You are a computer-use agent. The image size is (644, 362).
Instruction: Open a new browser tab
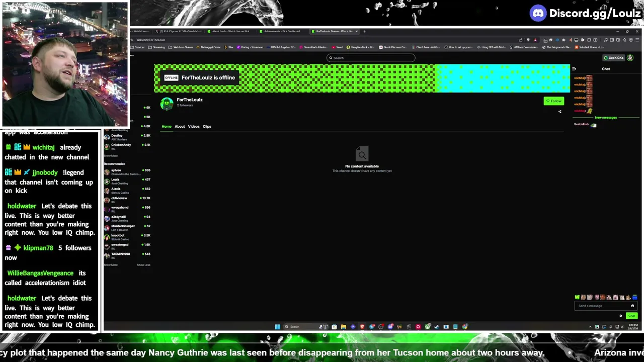365,31
